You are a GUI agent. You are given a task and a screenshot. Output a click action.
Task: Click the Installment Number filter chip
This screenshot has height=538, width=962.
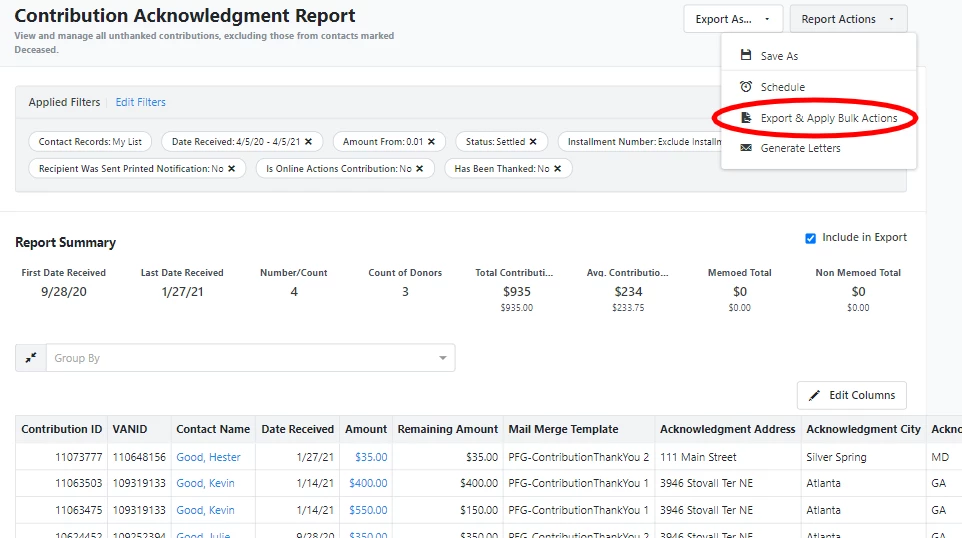coord(641,142)
